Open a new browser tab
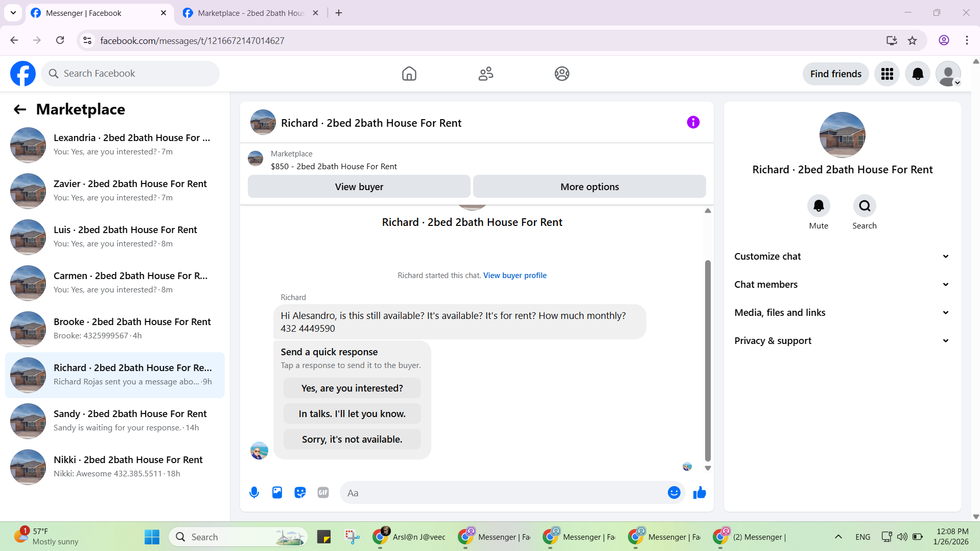980x551 pixels. pos(339,13)
